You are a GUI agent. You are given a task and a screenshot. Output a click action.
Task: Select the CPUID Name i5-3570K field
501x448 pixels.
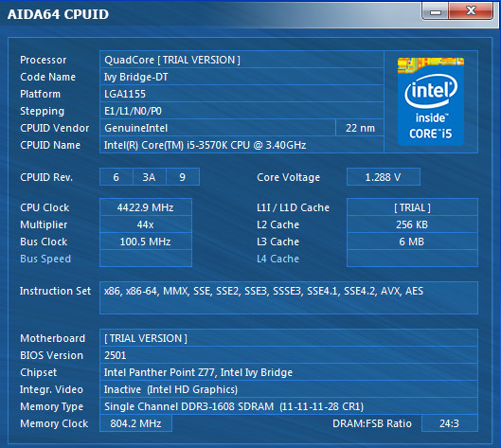242,145
